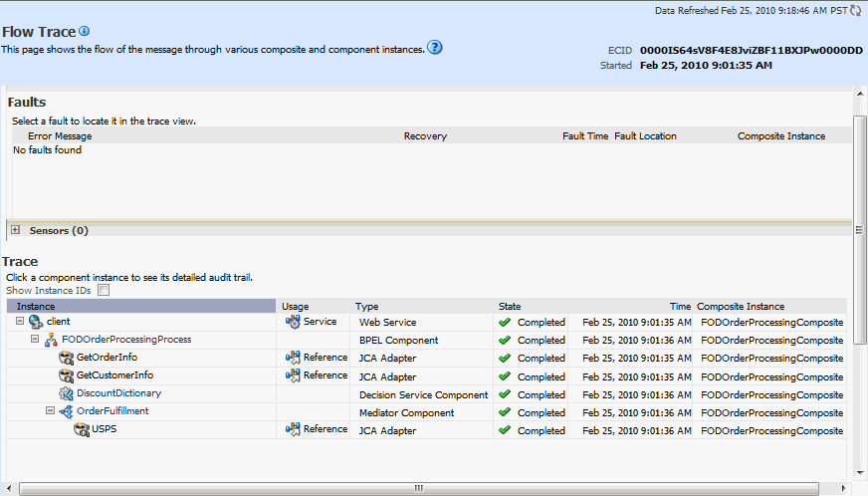The width and height of the screenshot is (868, 496).
Task: Click the FODOrderProcessingProcess BPEL icon
Action: pos(51,340)
